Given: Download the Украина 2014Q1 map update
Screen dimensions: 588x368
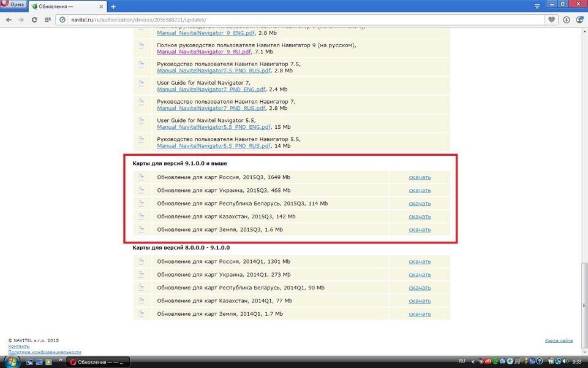Looking at the screenshot, I should (x=420, y=275).
